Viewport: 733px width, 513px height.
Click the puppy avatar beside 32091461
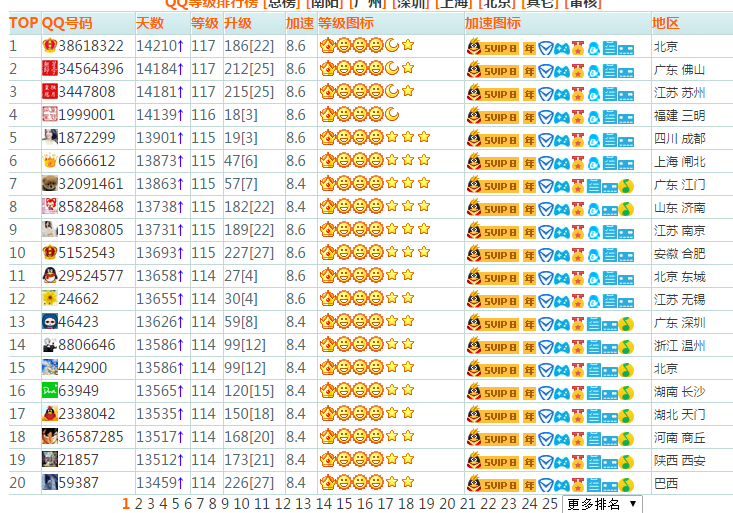(x=49, y=184)
